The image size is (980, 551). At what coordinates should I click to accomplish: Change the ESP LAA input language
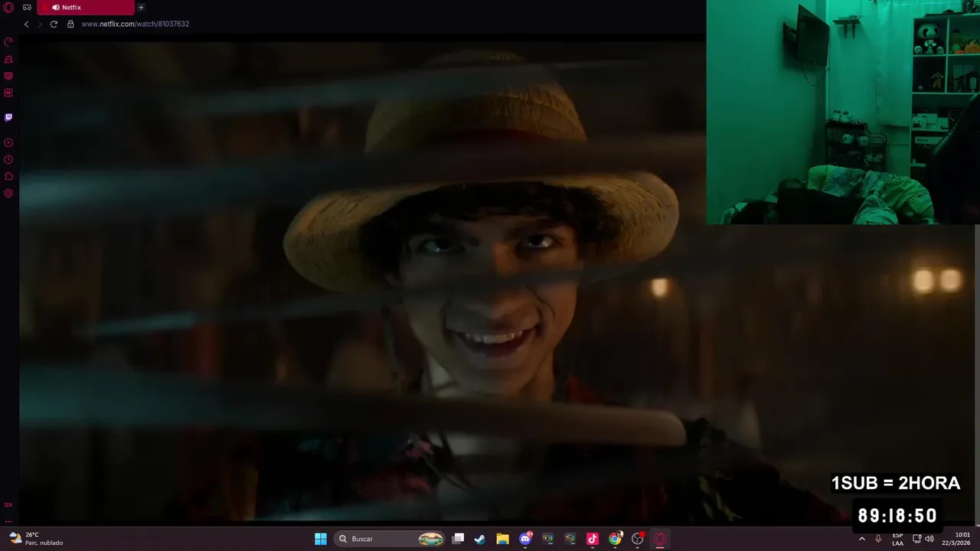tap(897, 539)
